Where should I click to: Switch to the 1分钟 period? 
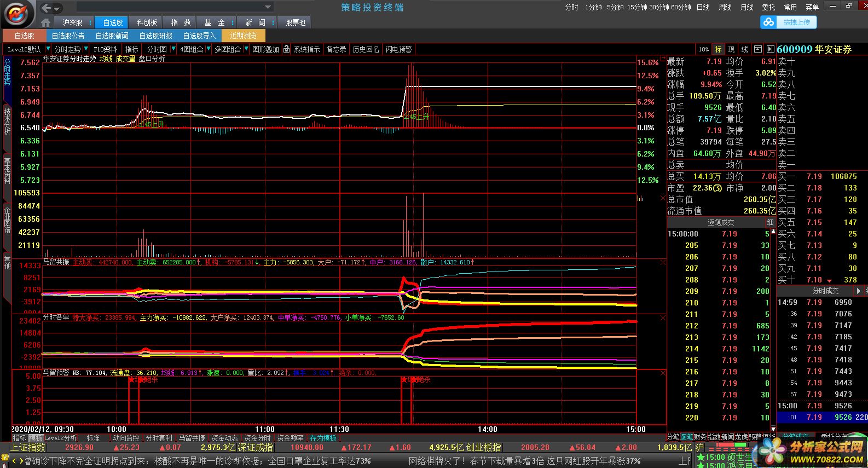(x=593, y=7)
